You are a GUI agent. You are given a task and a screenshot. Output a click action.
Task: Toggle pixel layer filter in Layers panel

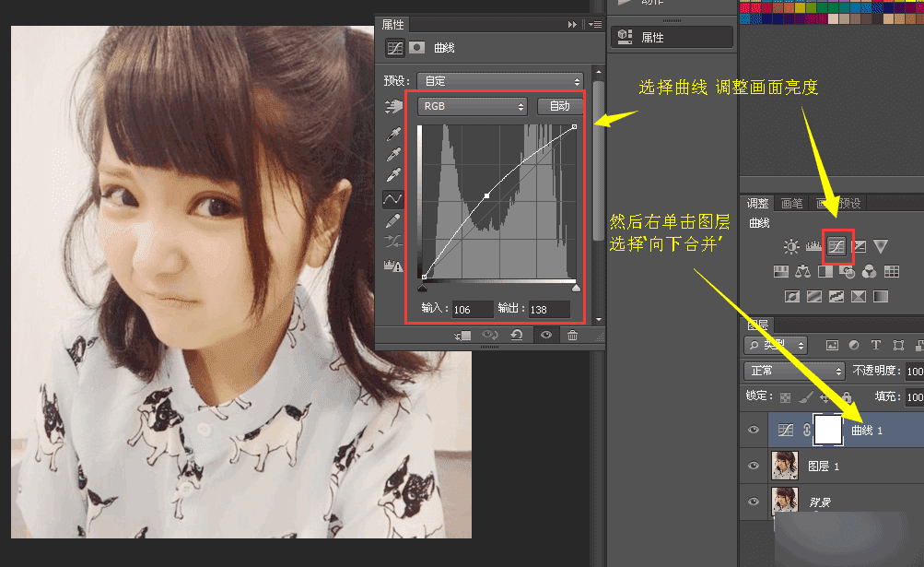(x=832, y=345)
